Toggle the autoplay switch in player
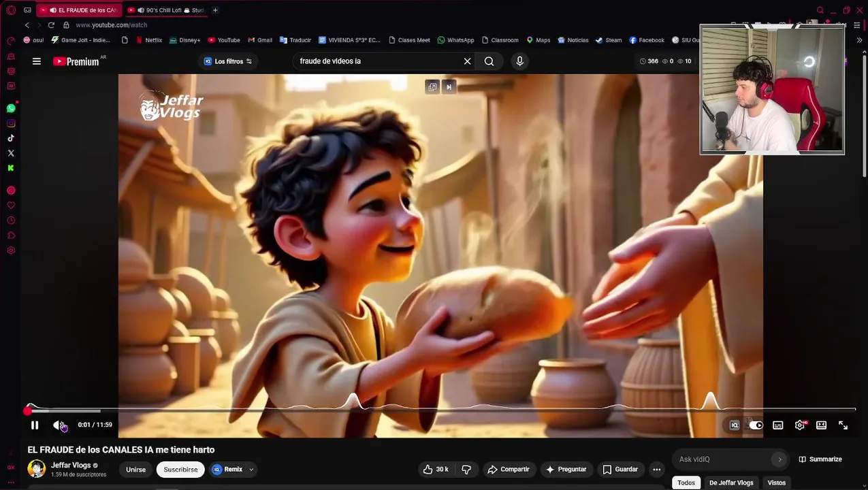Viewport: 868px width, 490px height. pyautogui.click(x=756, y=425)
